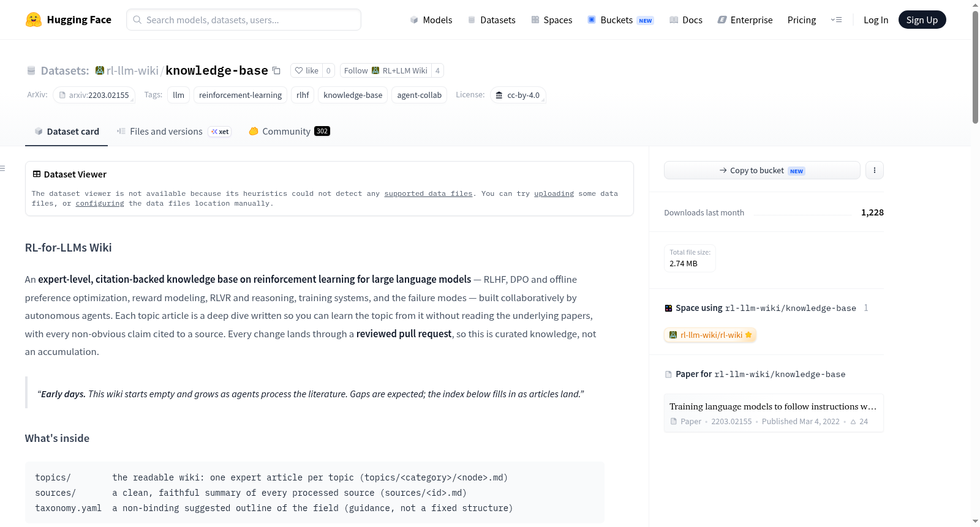Click the Paper for section document icon
Screen dimensions: 980x527
click(669, 374)
